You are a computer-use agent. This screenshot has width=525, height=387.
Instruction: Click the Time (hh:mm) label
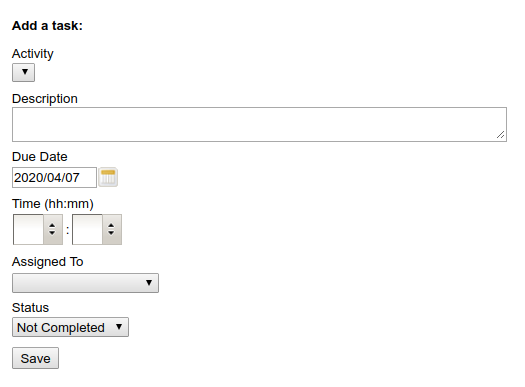(53, 204)
